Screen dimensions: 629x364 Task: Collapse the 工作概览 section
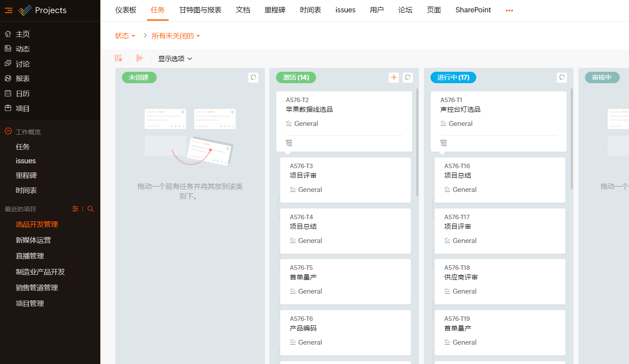8,131
